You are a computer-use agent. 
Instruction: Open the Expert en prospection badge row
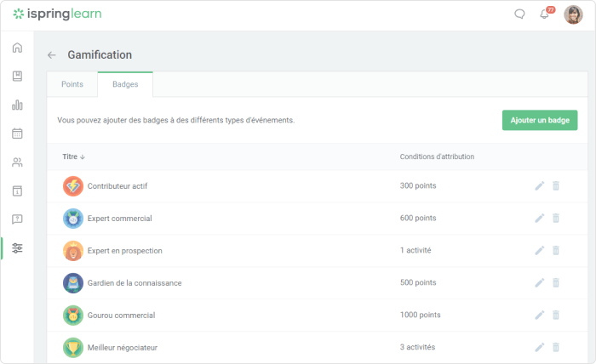click(317, 251)
